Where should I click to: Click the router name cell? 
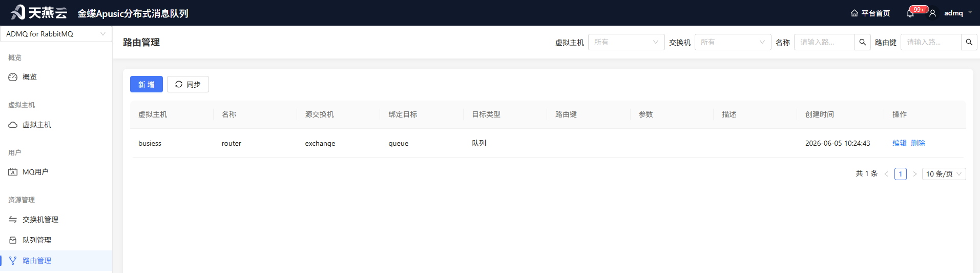coord(232,143)
